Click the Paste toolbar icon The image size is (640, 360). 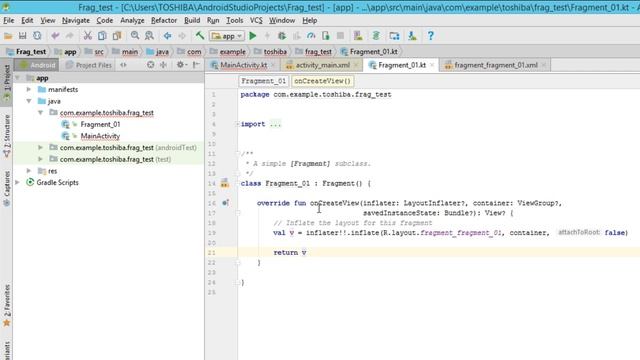click(x=117, y=36)
